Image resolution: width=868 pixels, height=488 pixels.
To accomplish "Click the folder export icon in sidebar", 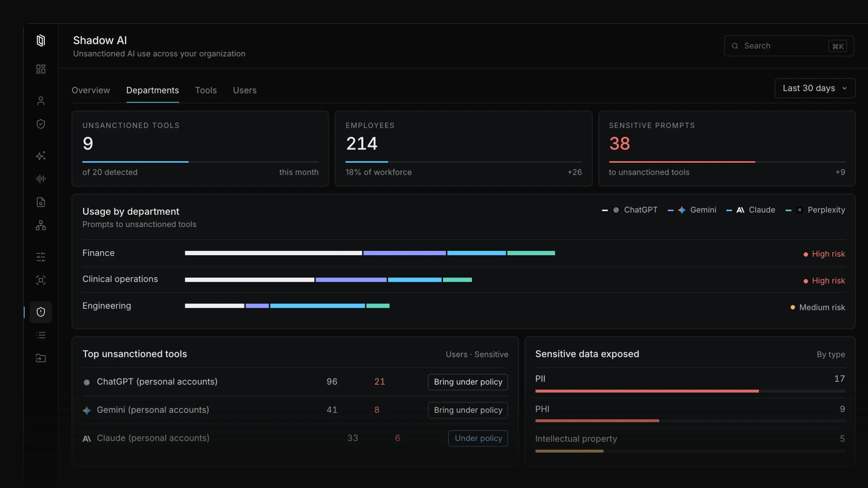I will [41, 358].
